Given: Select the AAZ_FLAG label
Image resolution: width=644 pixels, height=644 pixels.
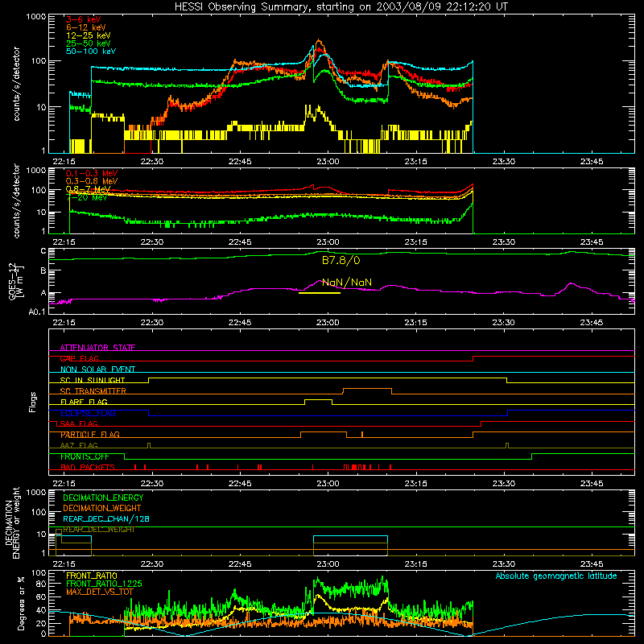Looking at the screenshot, I should [79, 446].
